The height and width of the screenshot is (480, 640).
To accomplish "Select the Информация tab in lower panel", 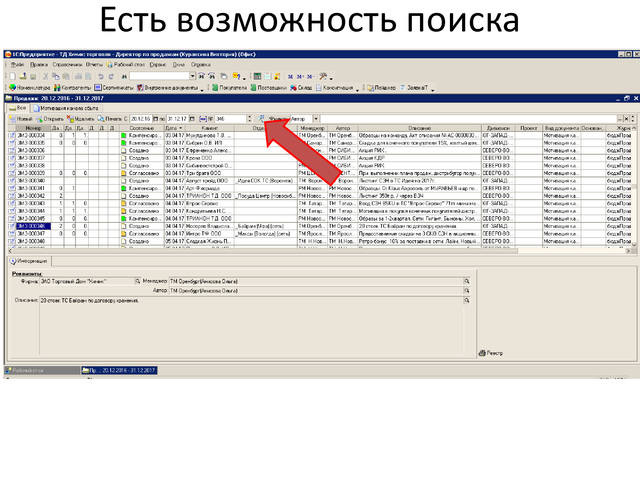I will [x=29, y=261].
